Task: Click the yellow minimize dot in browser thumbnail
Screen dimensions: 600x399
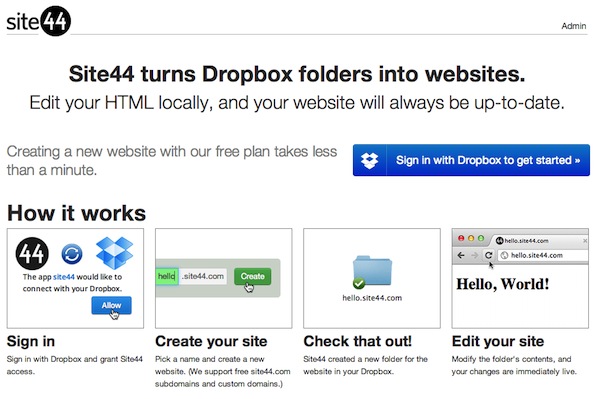Action: pyautogui.click(x=471, y=238)
